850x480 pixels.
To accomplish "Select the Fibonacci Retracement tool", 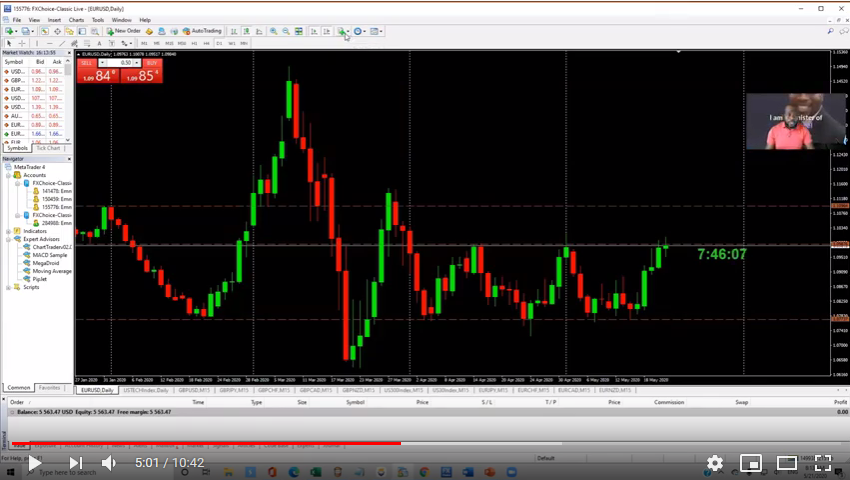I will 87,43.
